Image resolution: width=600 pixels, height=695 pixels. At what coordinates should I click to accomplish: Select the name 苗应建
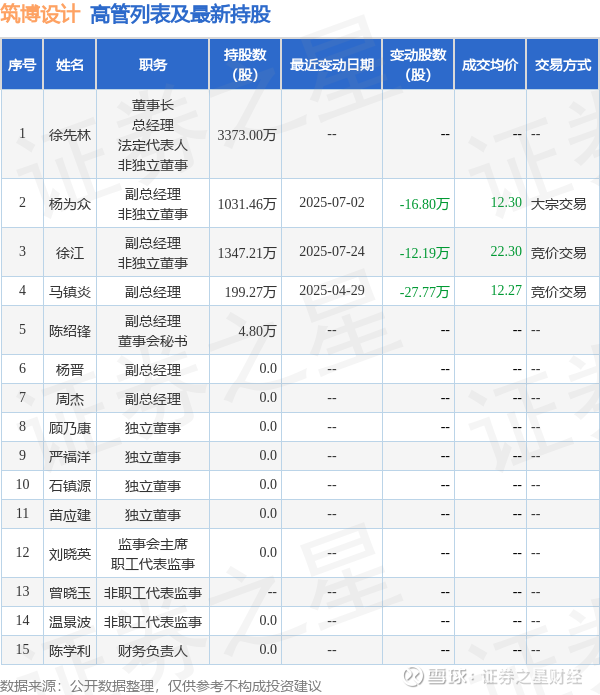70,515
